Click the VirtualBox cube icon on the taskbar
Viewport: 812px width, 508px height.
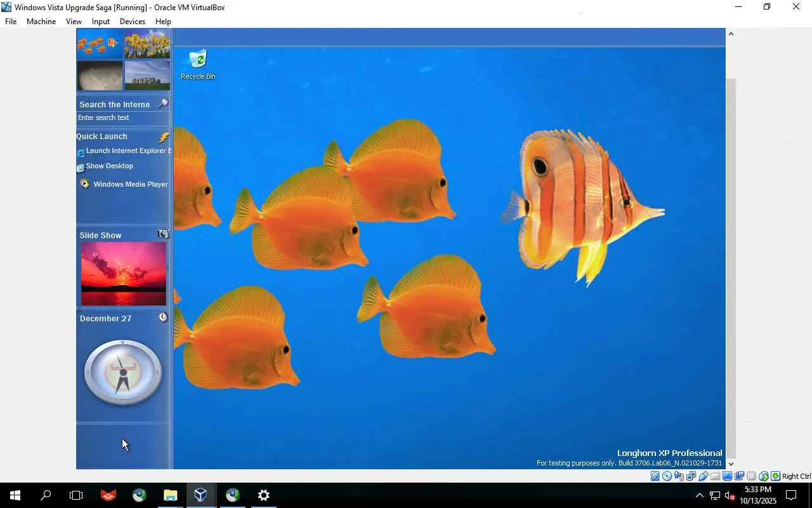[201, 495]
